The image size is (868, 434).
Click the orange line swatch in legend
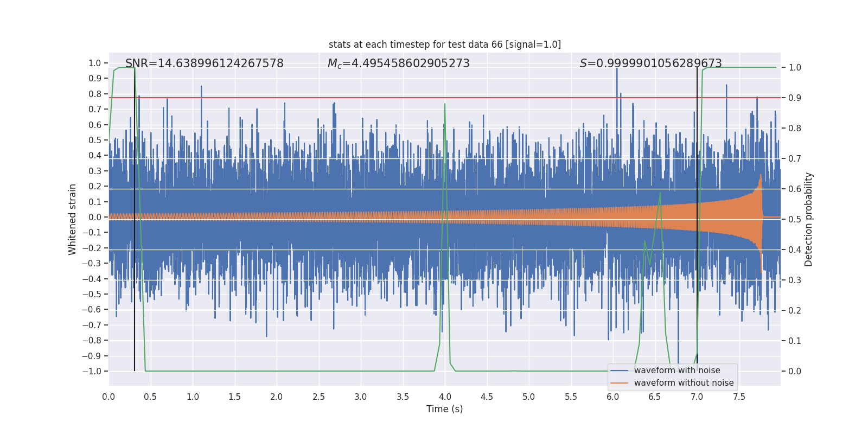(x=619, y=383)
